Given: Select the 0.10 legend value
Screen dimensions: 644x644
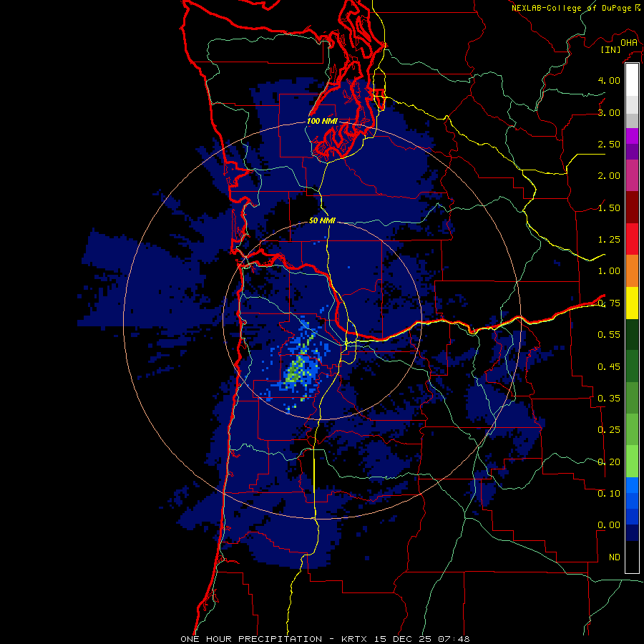Looking at the screenshot, I should point(609,494).
